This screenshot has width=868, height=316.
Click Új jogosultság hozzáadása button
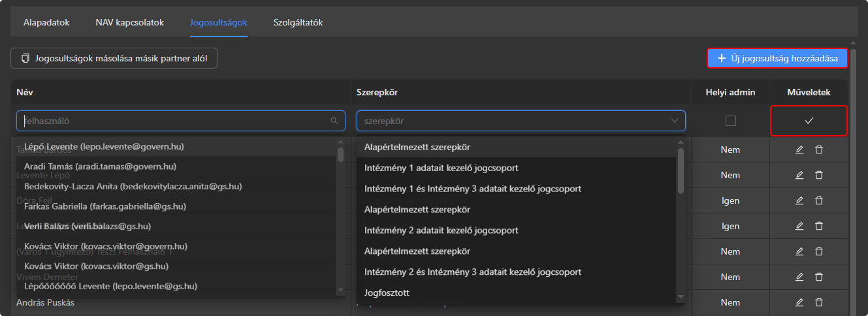point(777,58)
